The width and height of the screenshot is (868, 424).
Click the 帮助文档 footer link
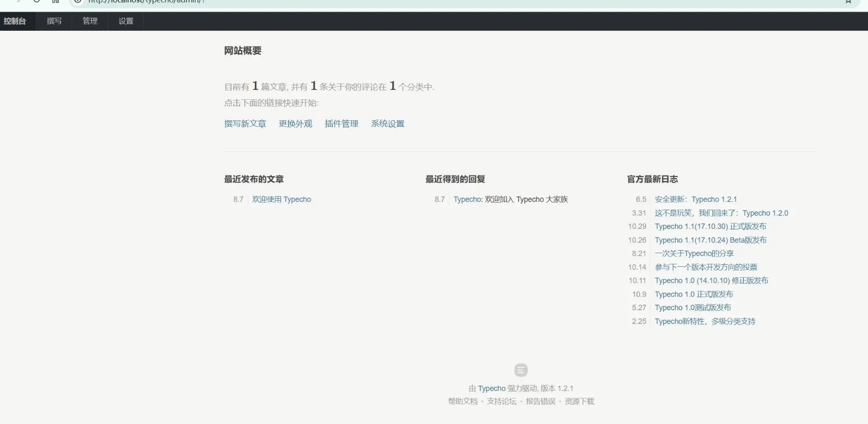click(x=463, y=401)
